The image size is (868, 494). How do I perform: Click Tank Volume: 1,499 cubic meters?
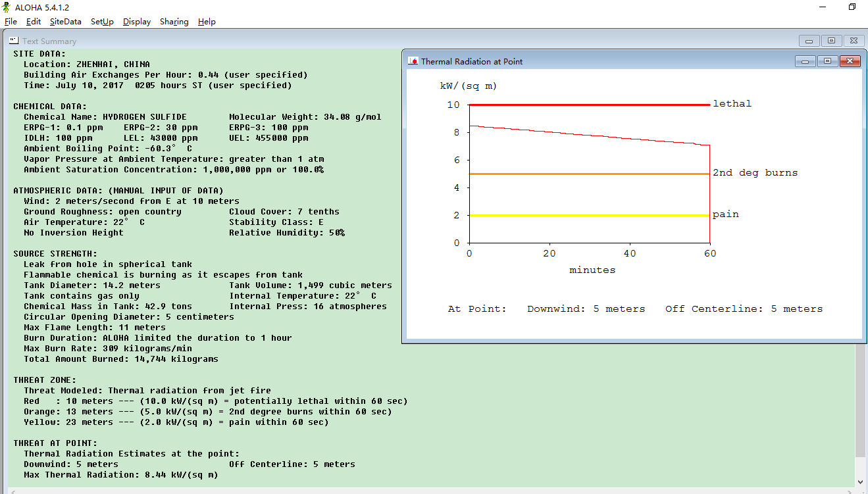311,285
